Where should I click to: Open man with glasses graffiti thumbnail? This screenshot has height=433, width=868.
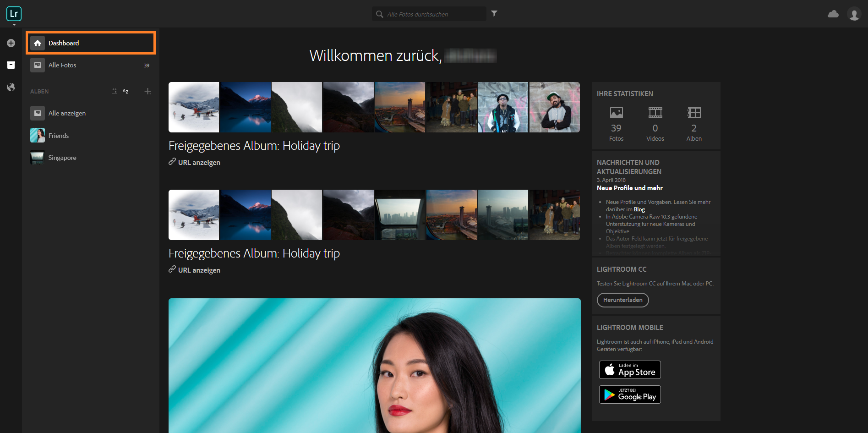click(x=503, y=107)
